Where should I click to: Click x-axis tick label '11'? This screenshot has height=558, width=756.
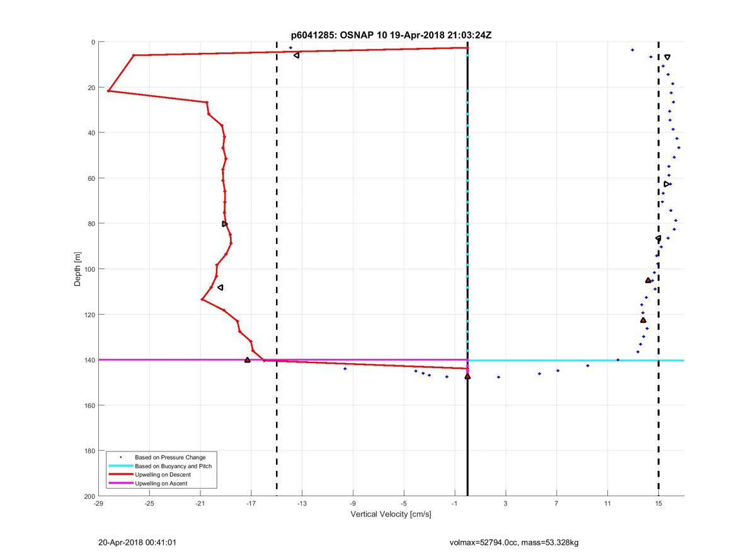click(x=607, y=504)
